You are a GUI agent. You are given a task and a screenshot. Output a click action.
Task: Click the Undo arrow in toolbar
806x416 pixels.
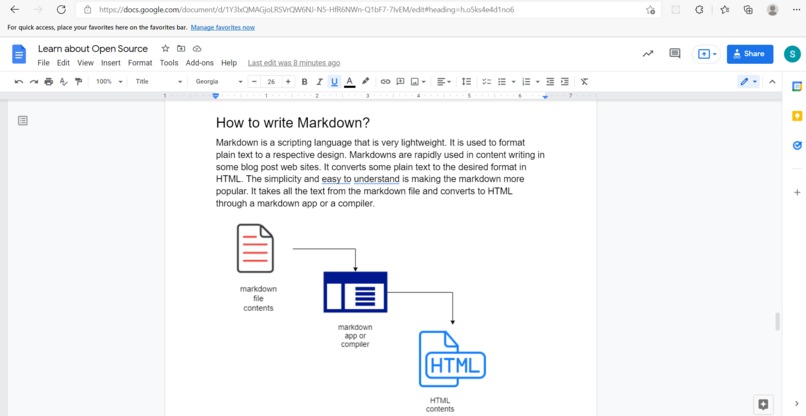click(x=19, y=82)
